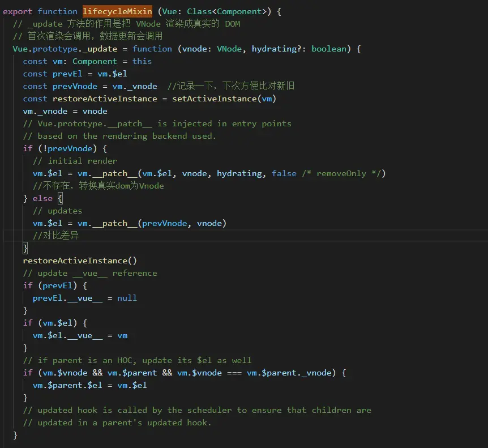Click the comment '// 首次渲染会调用,数据更新会调用'

click(88, 36)
